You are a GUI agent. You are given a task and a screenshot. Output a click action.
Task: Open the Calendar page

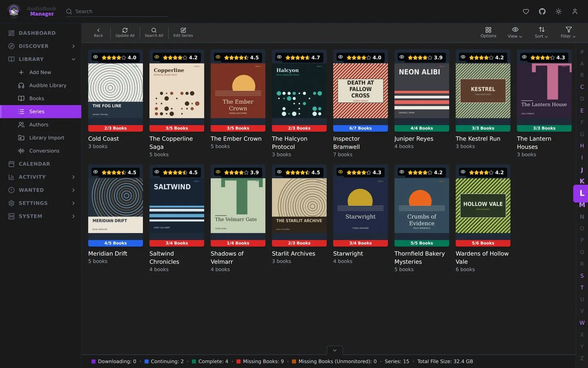[34, 164]
